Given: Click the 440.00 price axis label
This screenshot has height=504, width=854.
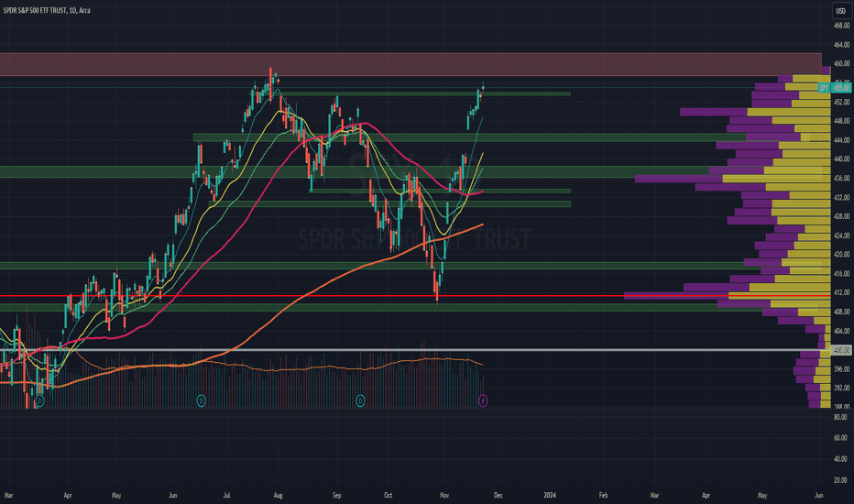Looking at the screenshot, I should click(841, 159).
